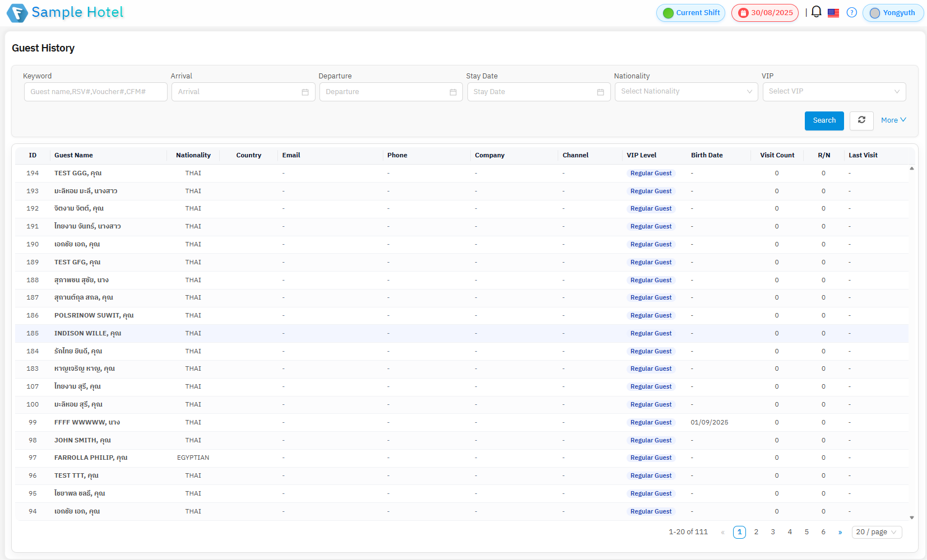Image resolution: width=927 pixels, height=560 pixels.
Task: Click the Keyword search input field
Action: [x=95, y=92]
